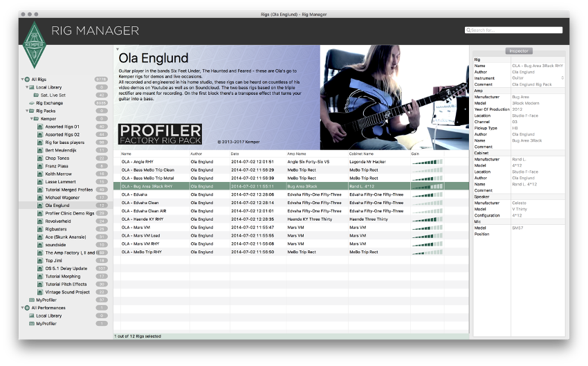Image resolution: width=588 pixels, height=366 pixels.
Task: Collapse the All Rigs tree node
Action: tap(23, 80)
